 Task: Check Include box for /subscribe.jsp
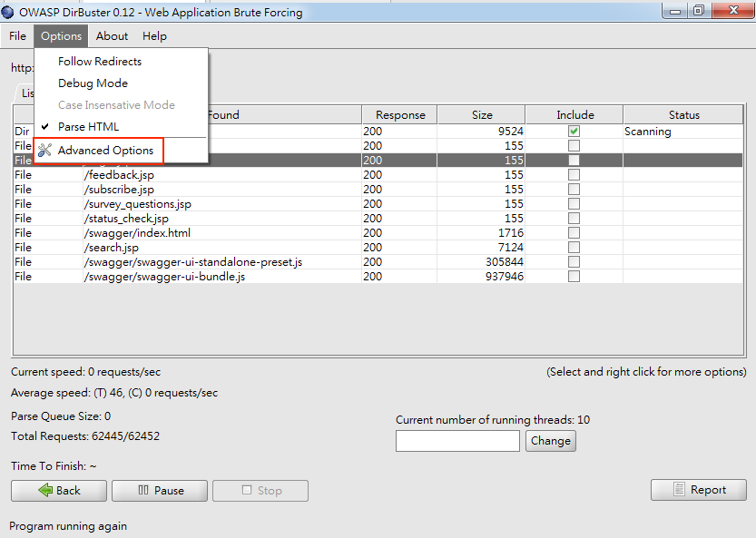(574, 189)
